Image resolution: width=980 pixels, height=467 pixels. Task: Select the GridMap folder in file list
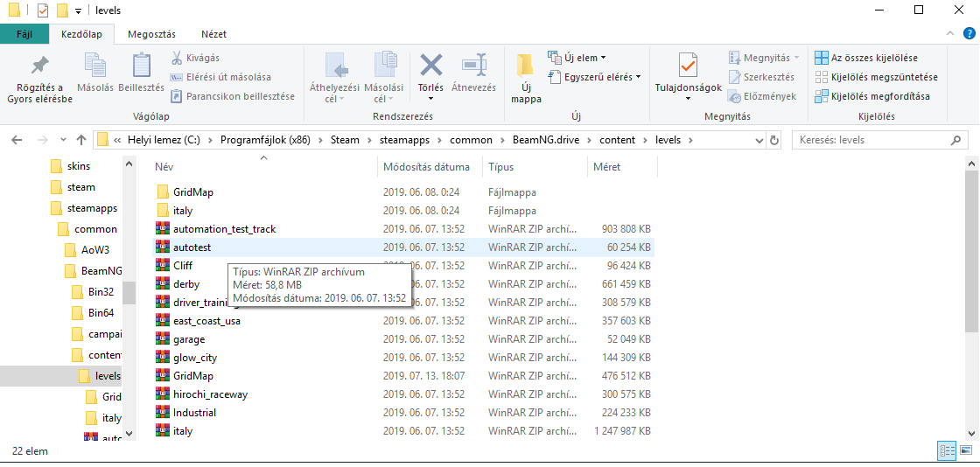(x=403, y=192)
